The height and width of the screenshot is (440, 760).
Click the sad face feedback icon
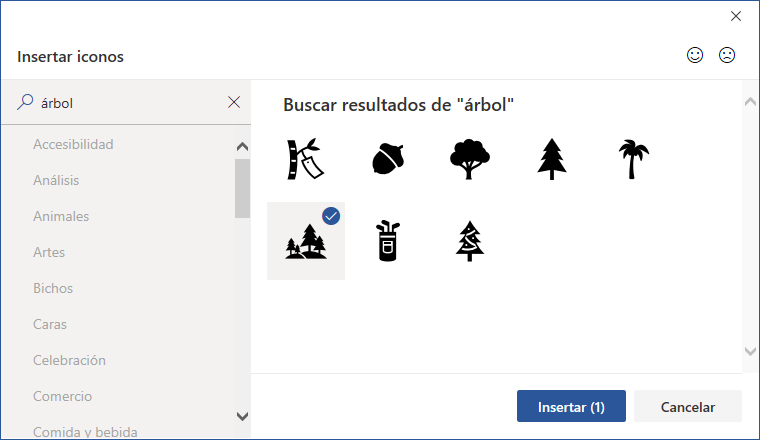[727, 56]
